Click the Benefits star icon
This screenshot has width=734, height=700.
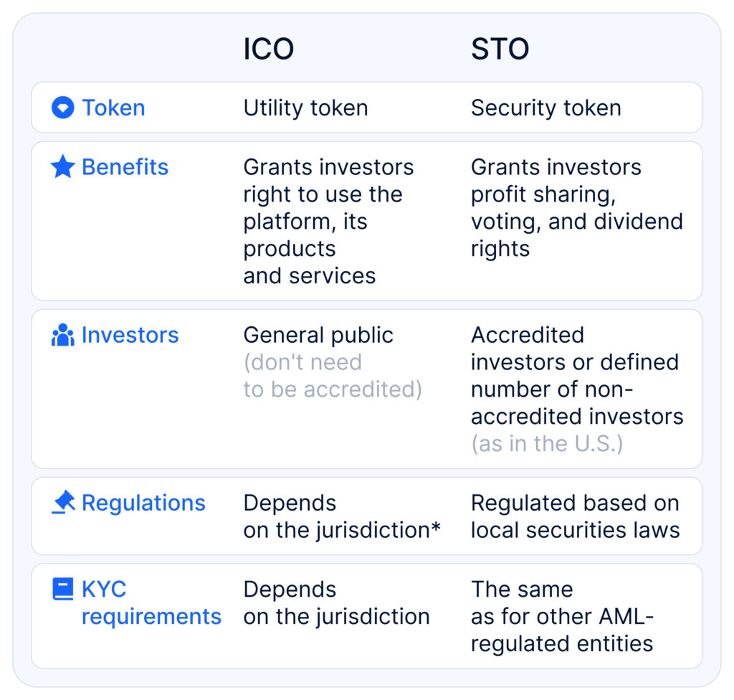[63, 166]
